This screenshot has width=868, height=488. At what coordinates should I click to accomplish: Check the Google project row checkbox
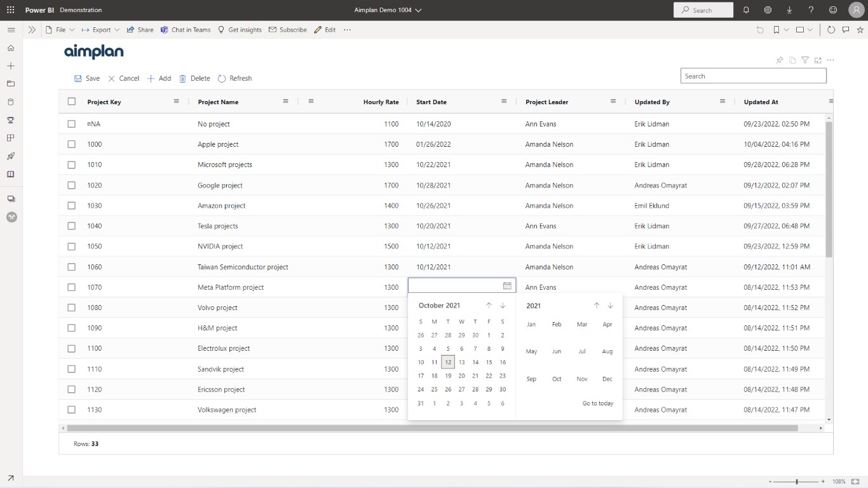pos(72,186)
